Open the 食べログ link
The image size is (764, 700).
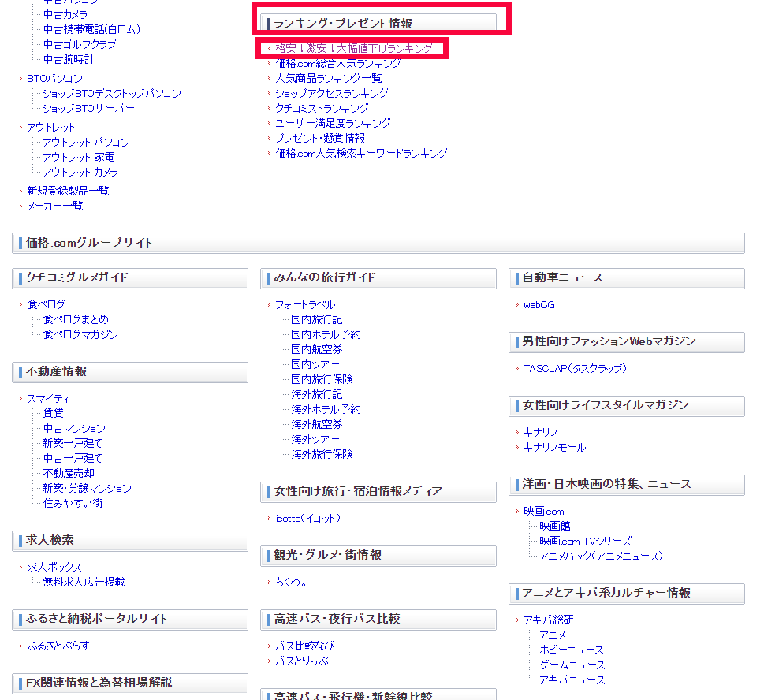click(46, 304)
